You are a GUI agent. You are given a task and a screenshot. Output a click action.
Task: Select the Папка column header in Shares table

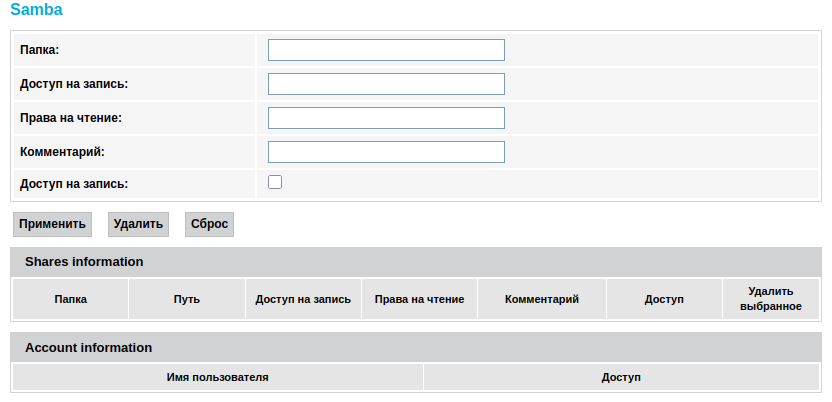70,299
